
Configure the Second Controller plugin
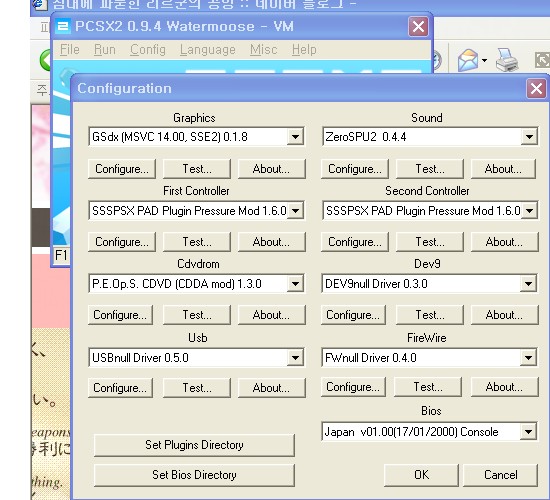[355, 242]
